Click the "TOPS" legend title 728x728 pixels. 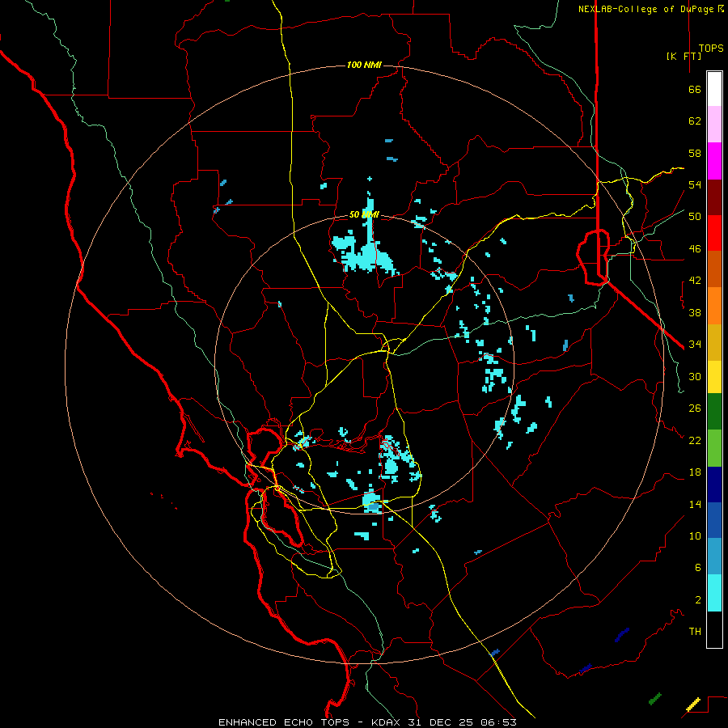click(711, 49)
